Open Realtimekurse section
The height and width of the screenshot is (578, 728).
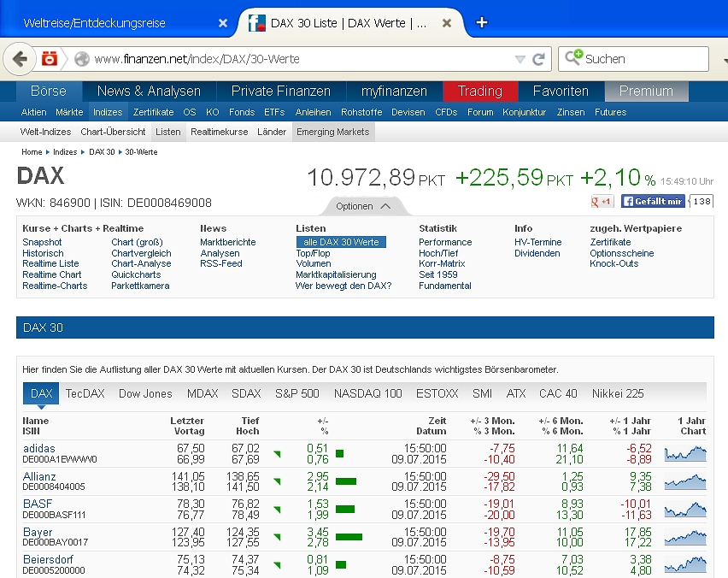click(219, 132)
